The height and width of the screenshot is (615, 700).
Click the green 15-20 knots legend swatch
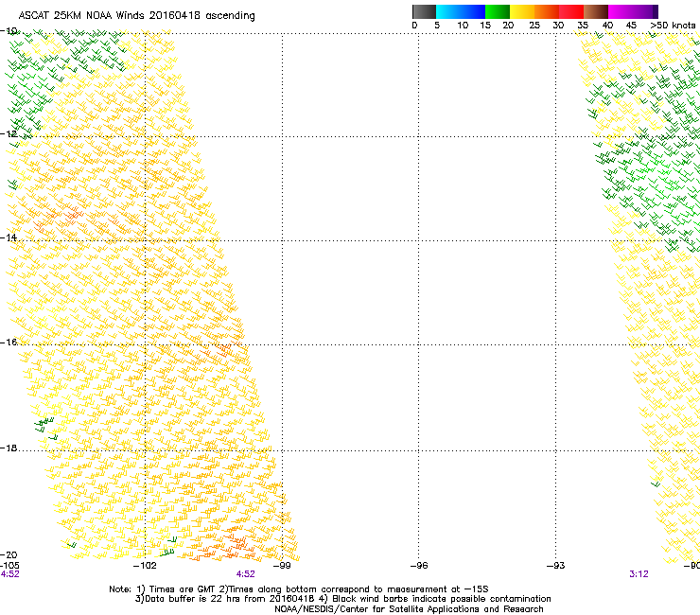click(498, 11)
